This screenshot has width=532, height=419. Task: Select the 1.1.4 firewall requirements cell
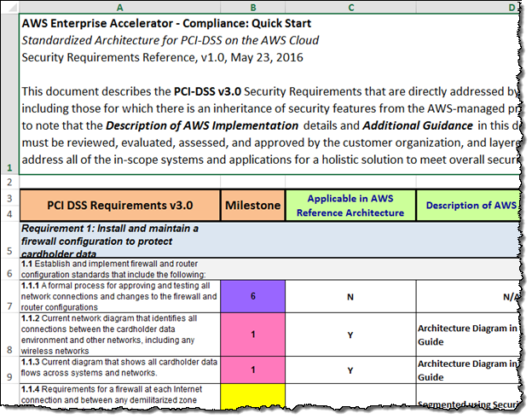[119, 394]
